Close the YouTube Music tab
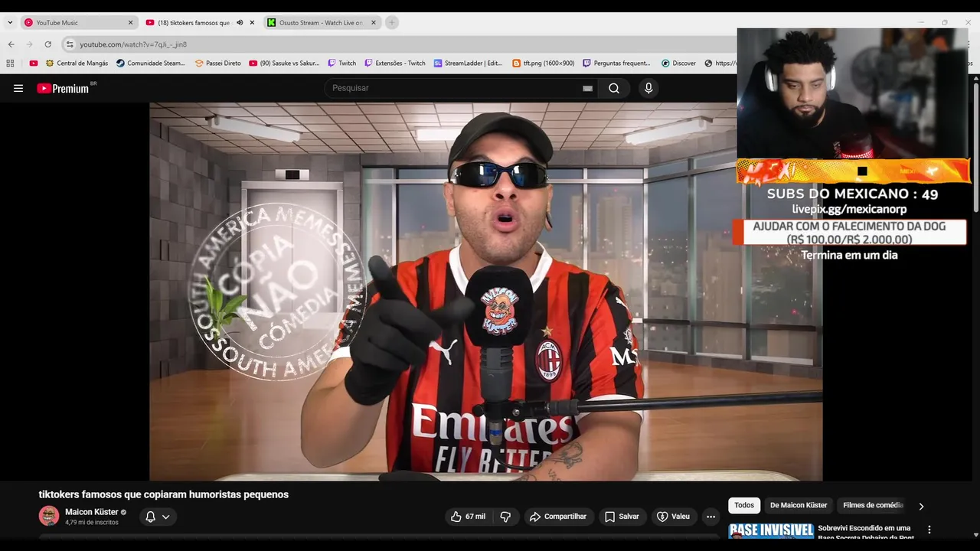The image size is (980, 551). pos(130,23)
